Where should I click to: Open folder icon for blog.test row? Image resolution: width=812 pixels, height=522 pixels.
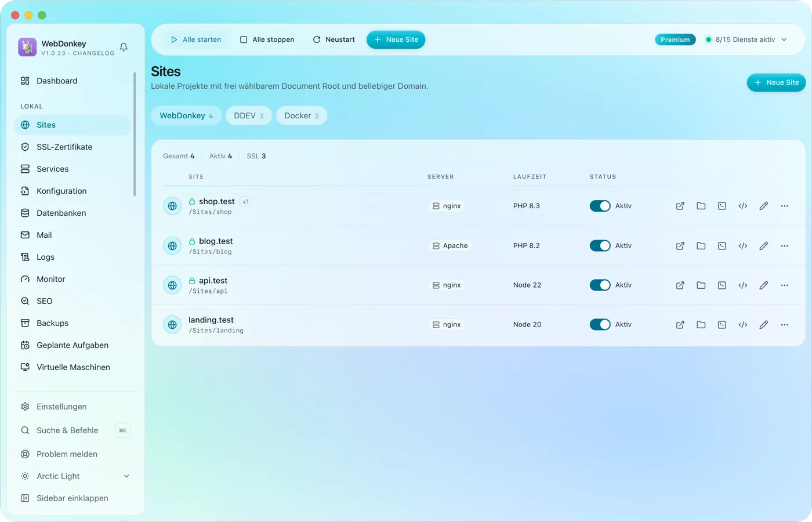[701, 246]
